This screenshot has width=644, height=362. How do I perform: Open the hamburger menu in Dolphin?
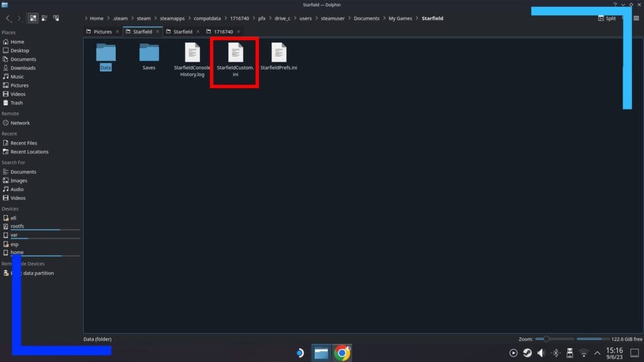[x=636, y=18]
